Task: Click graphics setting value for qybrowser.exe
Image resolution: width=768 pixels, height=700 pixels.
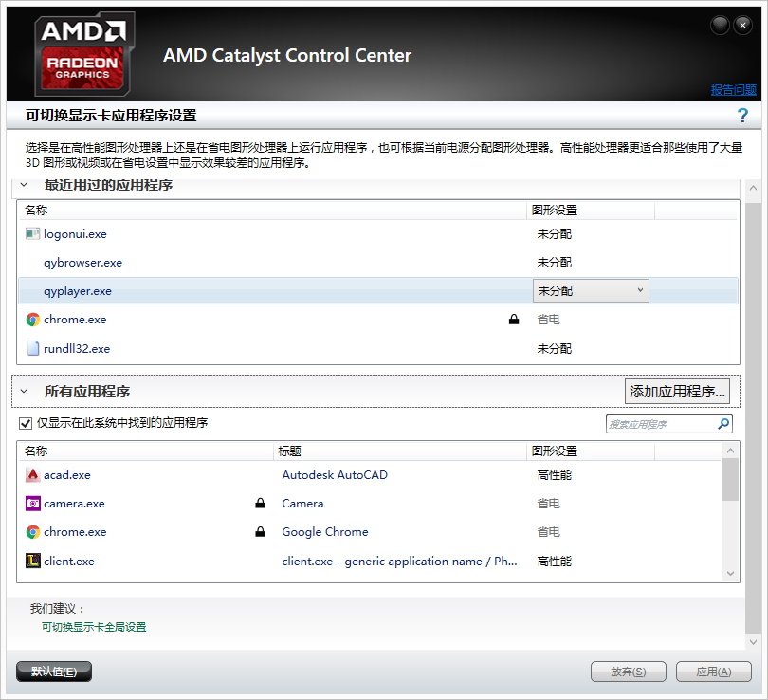Action: [x=554, y=263]
